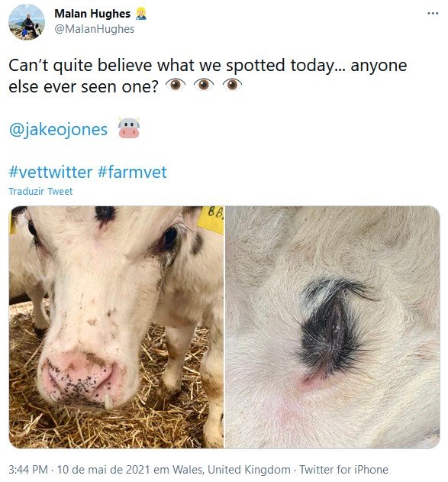Open the close-up forehead eye photo
This screenshot has height=482, width=448.
coord(333,327)
